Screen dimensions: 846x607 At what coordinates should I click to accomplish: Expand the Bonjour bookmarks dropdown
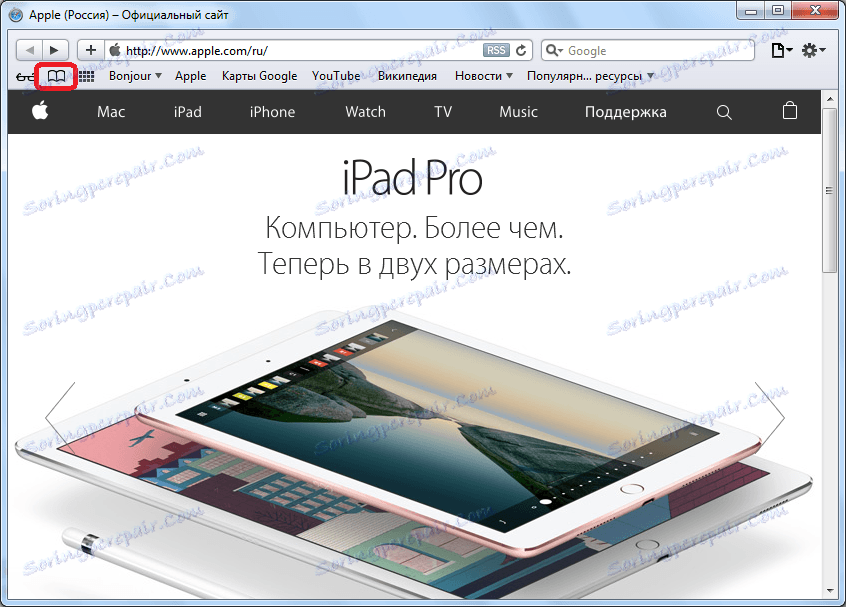coord(135,76)
